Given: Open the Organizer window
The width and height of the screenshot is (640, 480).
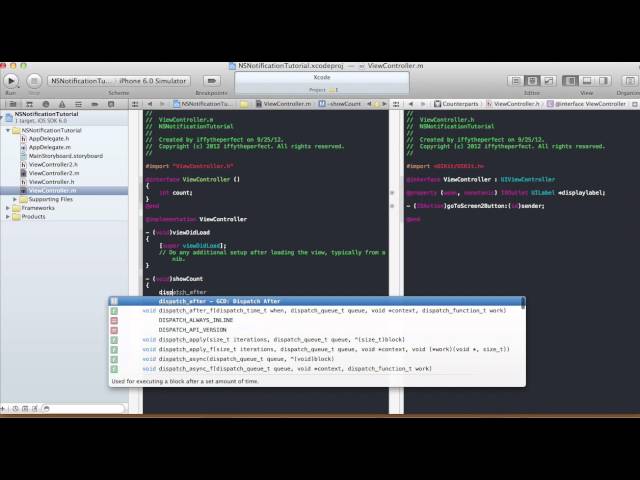Looking at the screenshot, I should [x=630, y=81].
